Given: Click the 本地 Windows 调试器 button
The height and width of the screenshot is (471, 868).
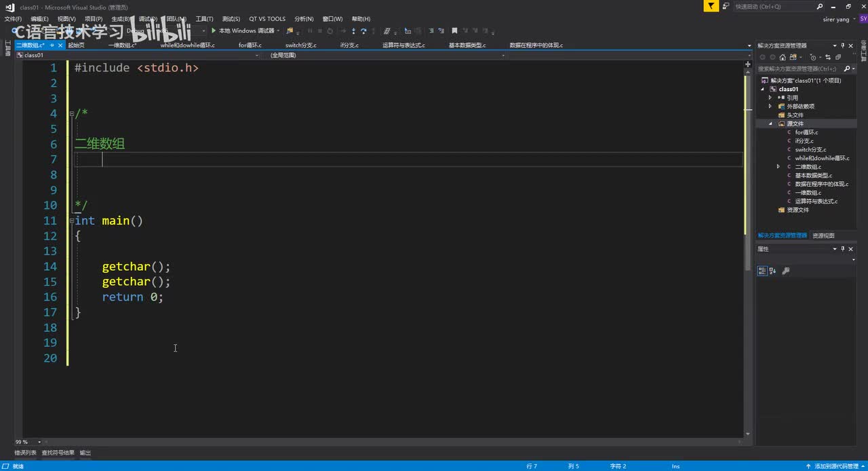Looking at the screenshot, I should [x=243, y=31].
